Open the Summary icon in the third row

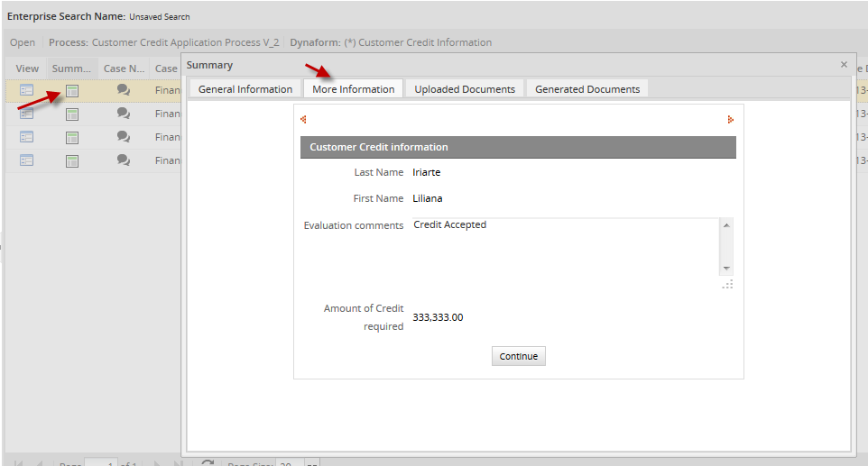pos(72,137)
